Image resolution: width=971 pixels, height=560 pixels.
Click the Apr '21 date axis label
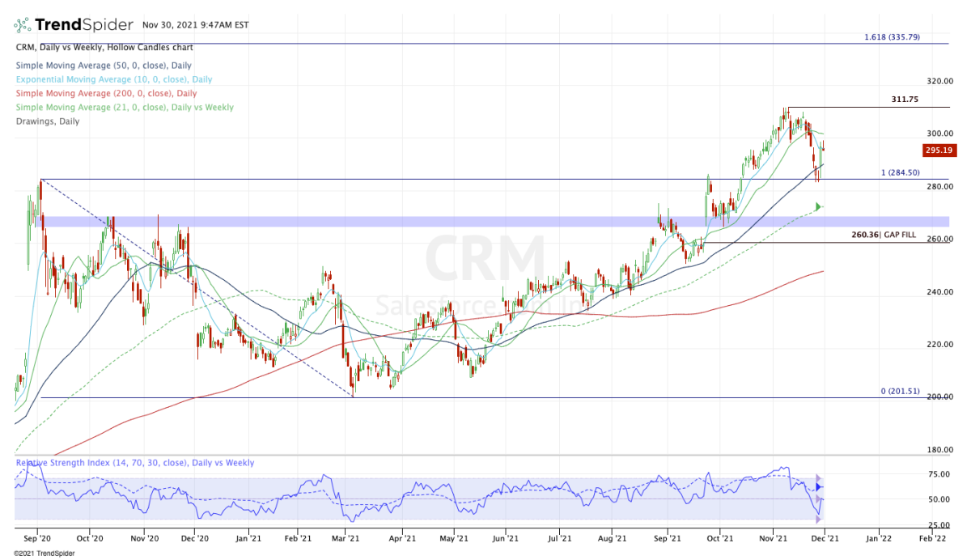coord(402,537)
